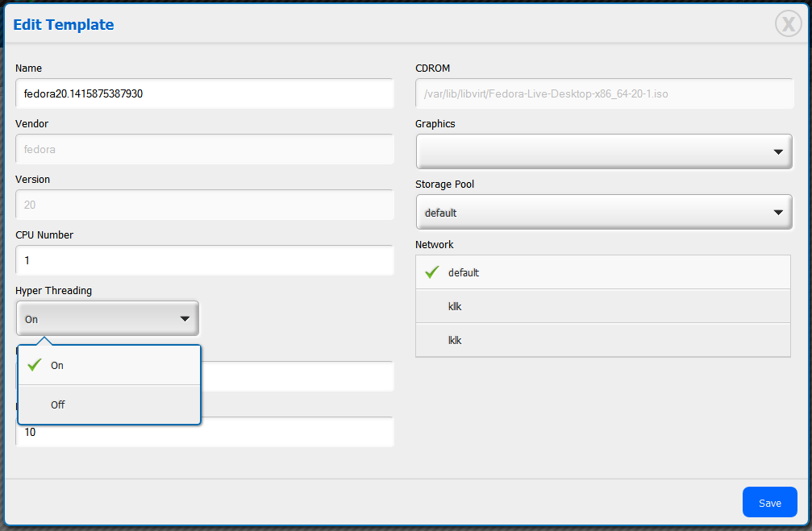This screenshot has width=812, height=531.
Task: Expand the Storage Pool selector
Action: (x=603, y=213)
